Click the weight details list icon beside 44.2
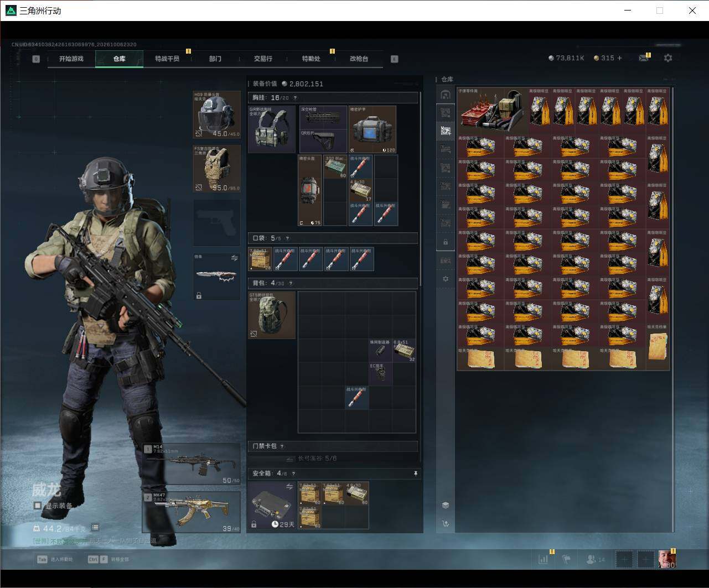This screenshot has width=709, height=588. pos(95,528)
